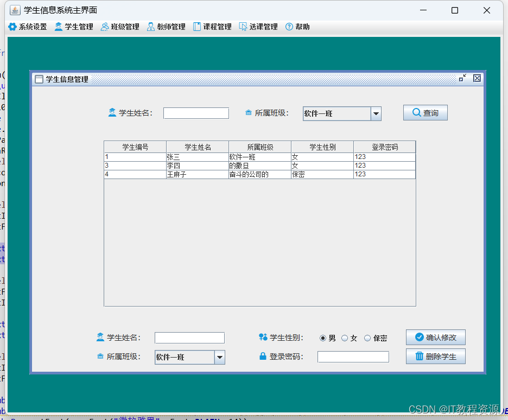Focus the top 学生姓名 search field
Viewport: 508px width, 420px height.
196,113
